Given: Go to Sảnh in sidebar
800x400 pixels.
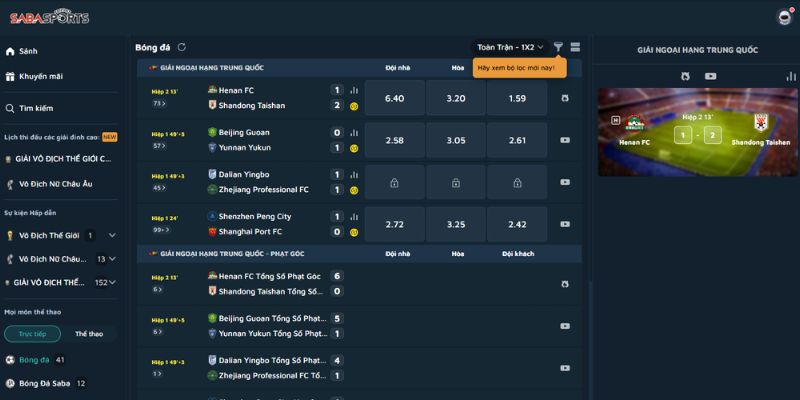Looking at the screenshot, I should tap(28, 51).
